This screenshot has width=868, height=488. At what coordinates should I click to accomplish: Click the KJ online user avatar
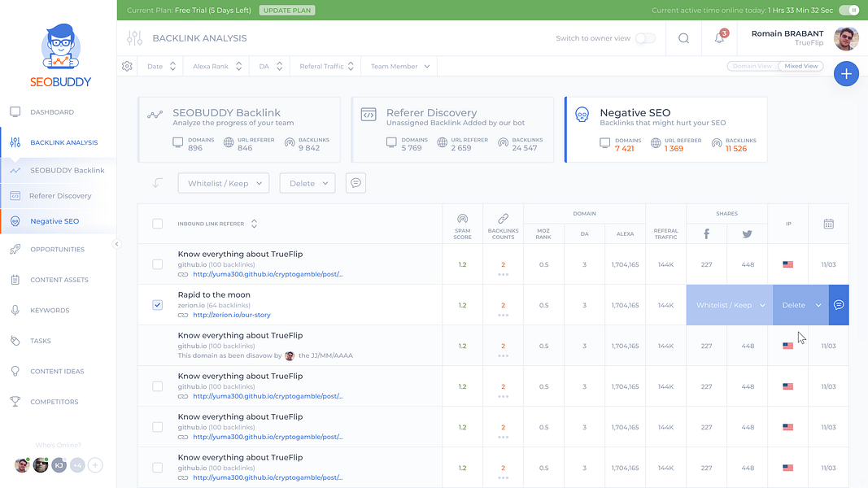(x=59, y=465)
